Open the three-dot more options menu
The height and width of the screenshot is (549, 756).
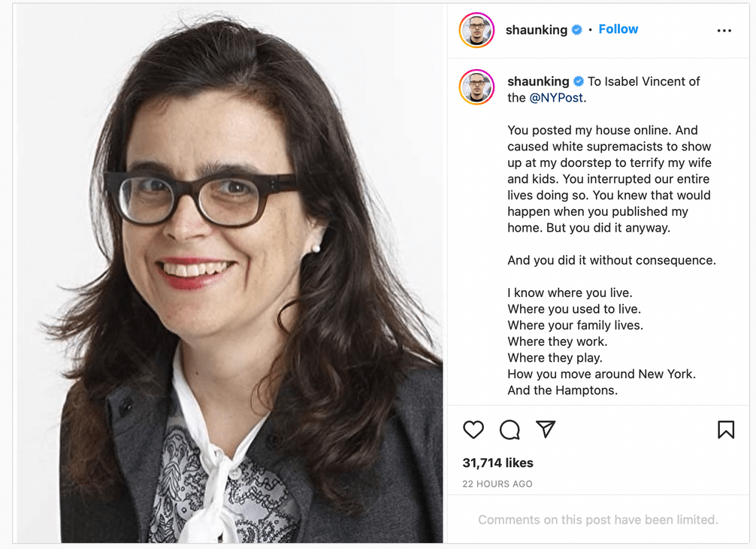724,30
